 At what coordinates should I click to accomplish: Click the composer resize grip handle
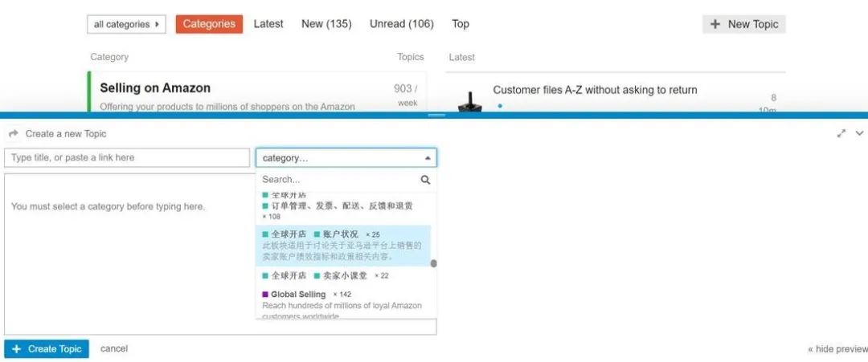click(436, 115)
